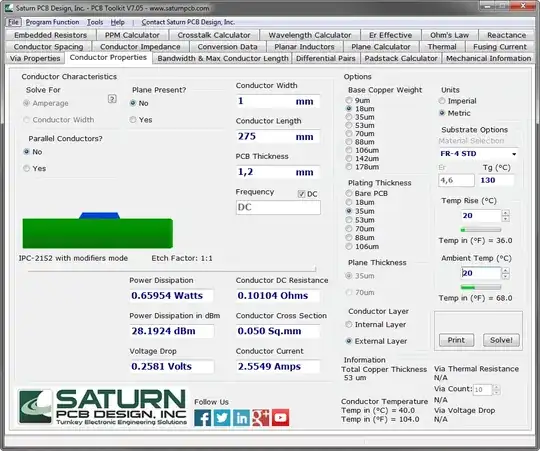Decrease Temp Rise with down arrow
The image size is (540, 451).
click(505, 219)
